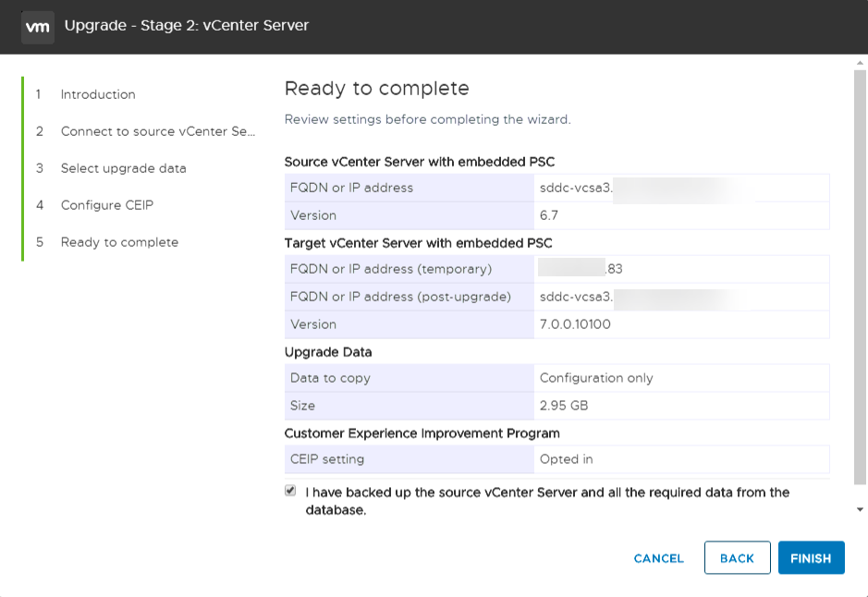
Task: Click the Upgrade - Stage 2 title text
Action: (x=187, y=26)
